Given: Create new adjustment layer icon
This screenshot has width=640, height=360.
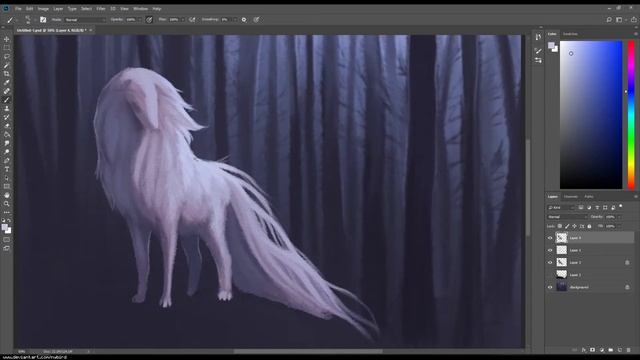Looking at the screenshot, I should click(x=602, y=350).
